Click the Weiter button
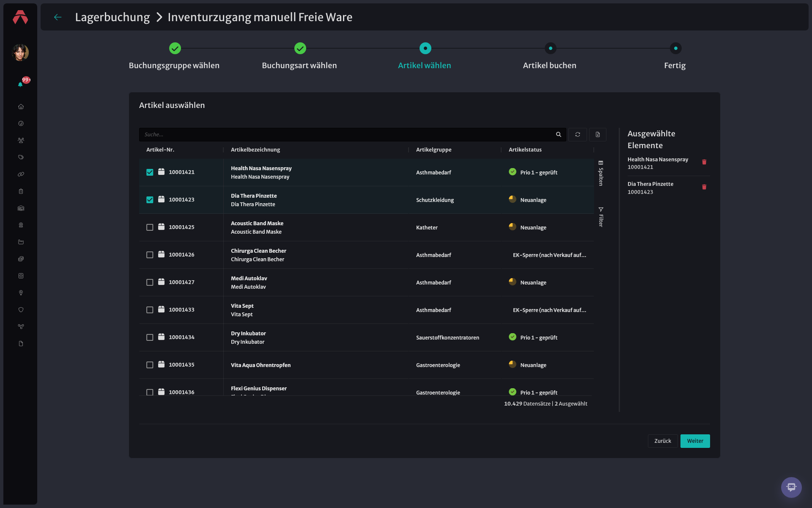This screenshot has width=812, height=508. (695, 441)
